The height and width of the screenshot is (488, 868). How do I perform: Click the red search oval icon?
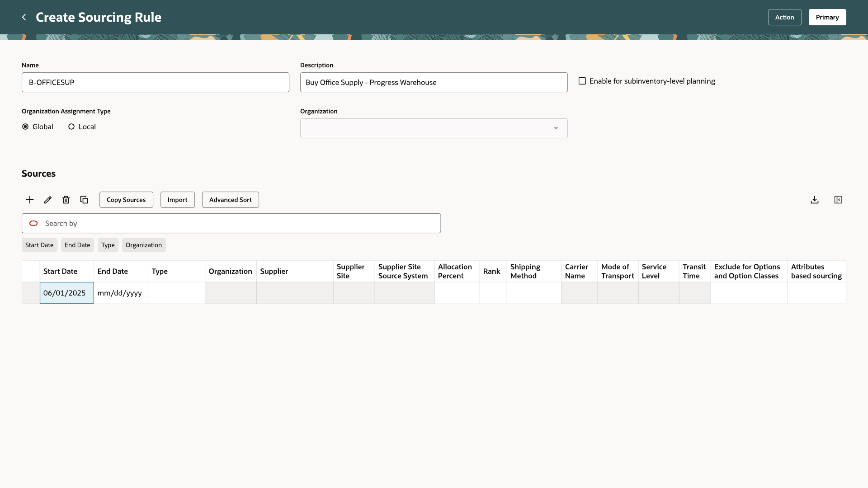point(33,223)
